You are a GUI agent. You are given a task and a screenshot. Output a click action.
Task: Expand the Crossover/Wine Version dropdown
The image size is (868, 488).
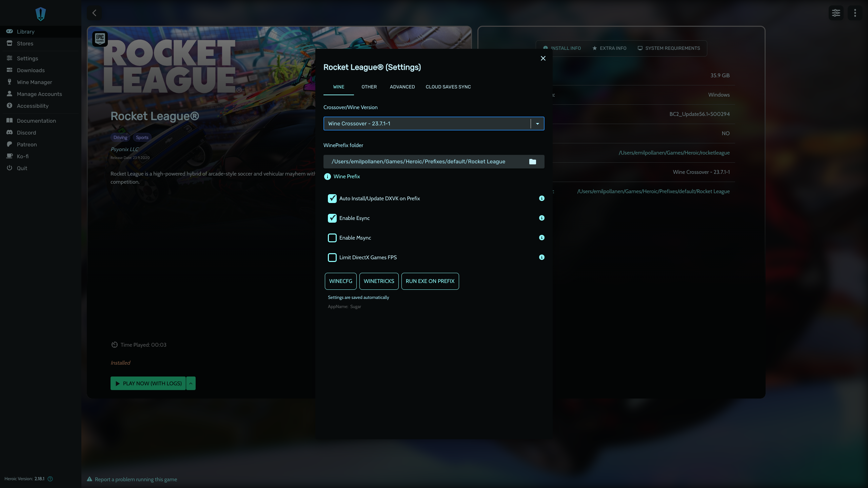point(537,124)
